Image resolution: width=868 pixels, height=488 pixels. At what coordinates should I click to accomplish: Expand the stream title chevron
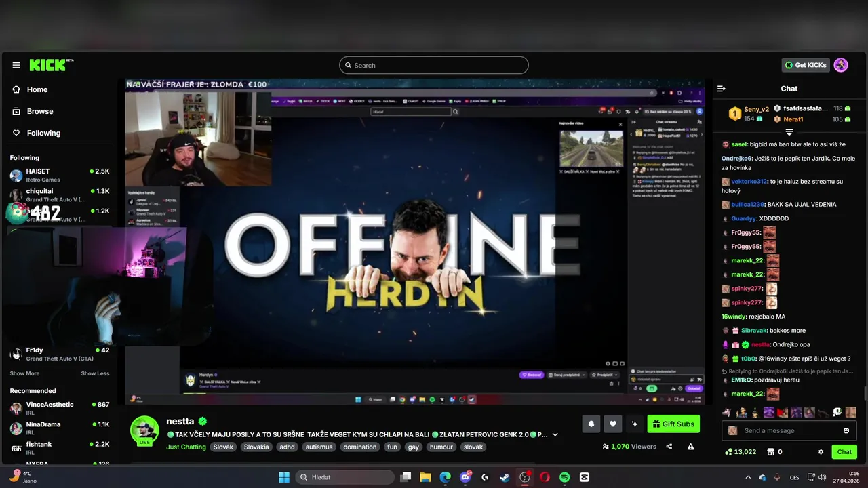pos(555,434)
